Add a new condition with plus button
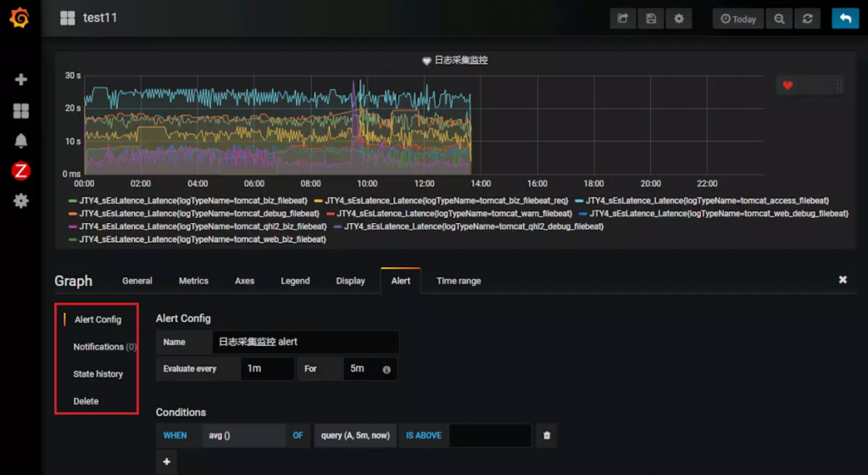This screenshot has height=475, width=868. (167, 461)
